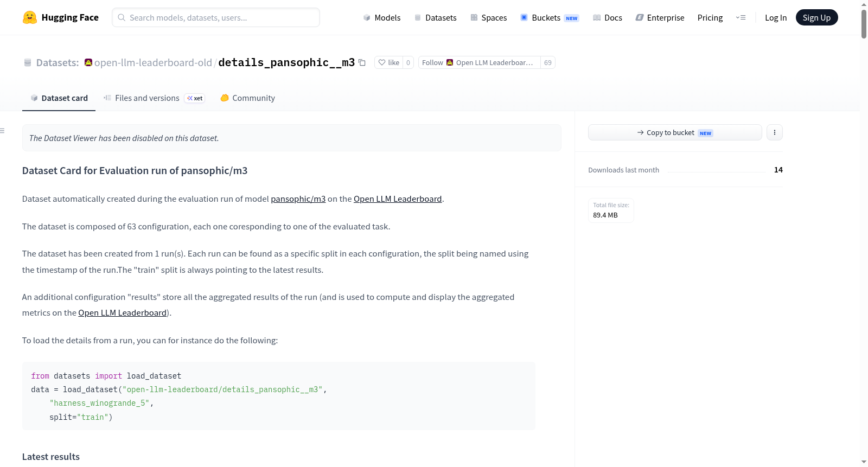Expand the more navigation menu beside Pricing
Image resolution: width=868 pixels, height=467 pixels.
coord(741,18)
